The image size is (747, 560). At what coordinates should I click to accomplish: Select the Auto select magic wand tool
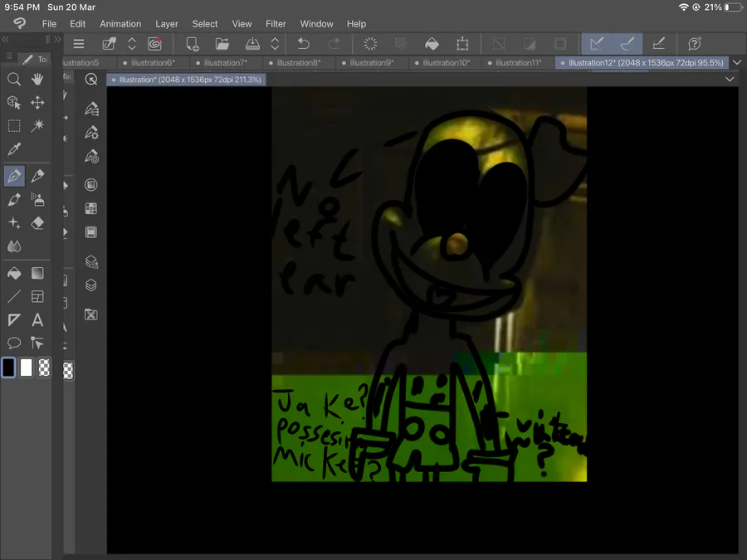coord(37,126)
